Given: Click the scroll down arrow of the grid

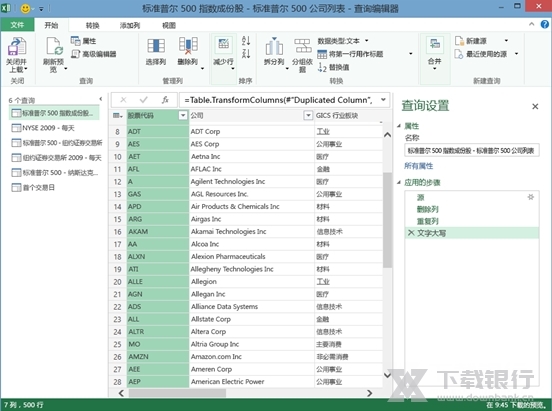Looking at the screenshot, I should pos(387,375).
